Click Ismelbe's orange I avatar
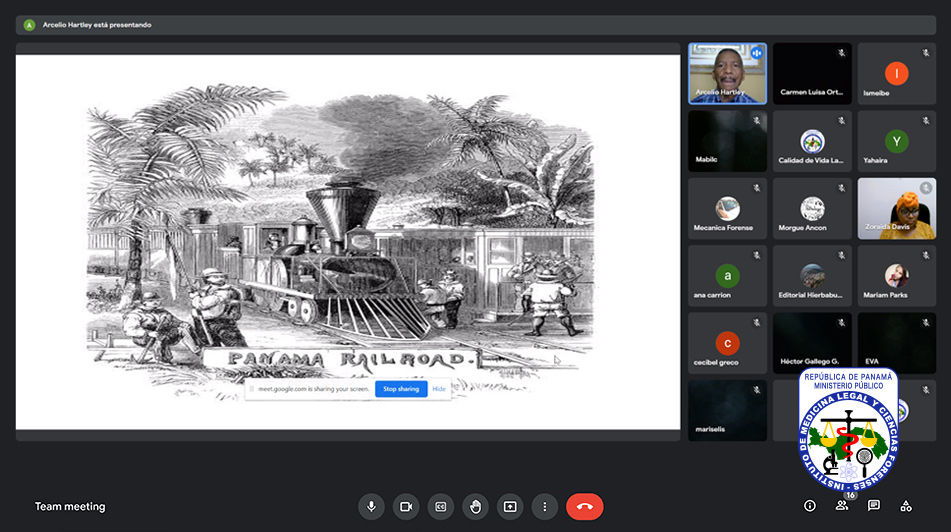This screenshot has height=532, width=951. [896, 73]
